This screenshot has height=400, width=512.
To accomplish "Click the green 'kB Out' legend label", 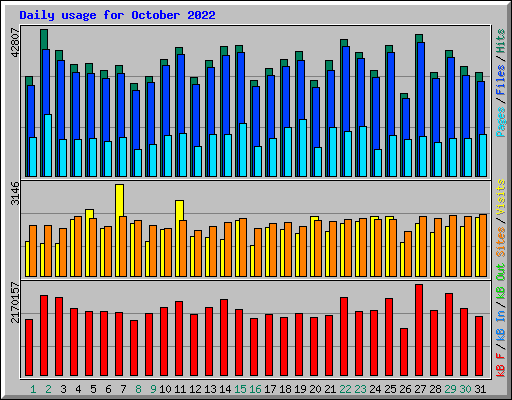I will tap(501, 282).
